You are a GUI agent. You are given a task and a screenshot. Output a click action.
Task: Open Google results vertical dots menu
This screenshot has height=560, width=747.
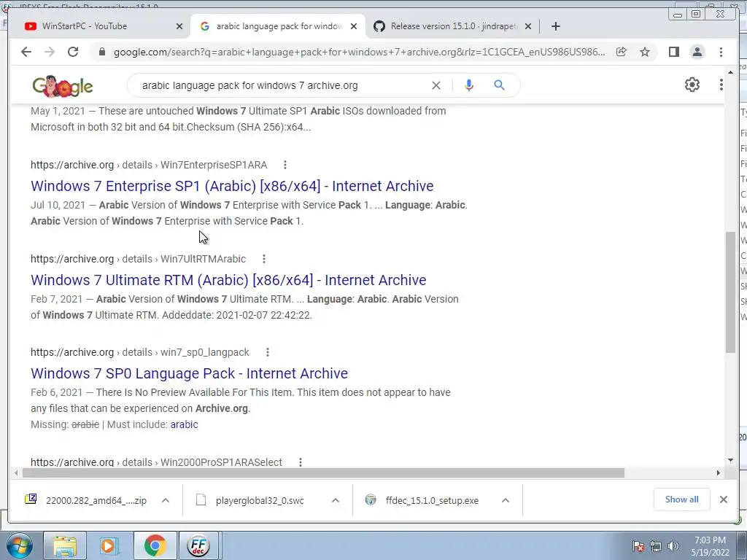coord(721,85)
